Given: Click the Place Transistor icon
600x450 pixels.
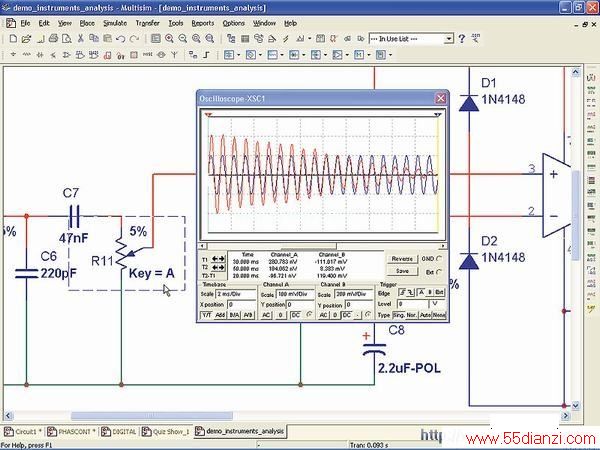Looking at the screenshot, I should (x=53, y=55).
